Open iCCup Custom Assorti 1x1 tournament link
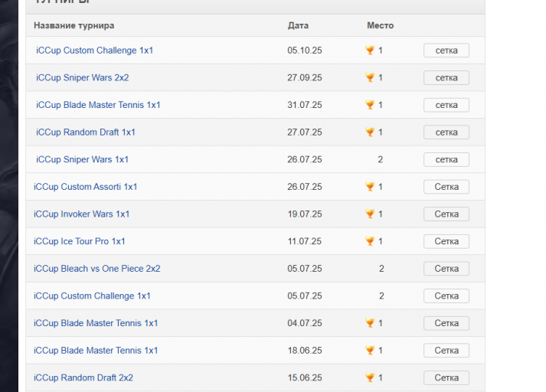This screenshot has width=546, height=392. click(85, 187)
